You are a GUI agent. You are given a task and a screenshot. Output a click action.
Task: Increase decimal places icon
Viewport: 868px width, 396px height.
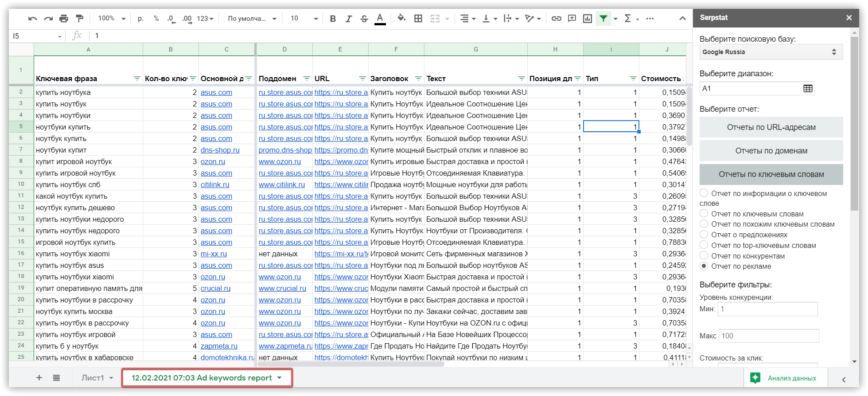187,19
